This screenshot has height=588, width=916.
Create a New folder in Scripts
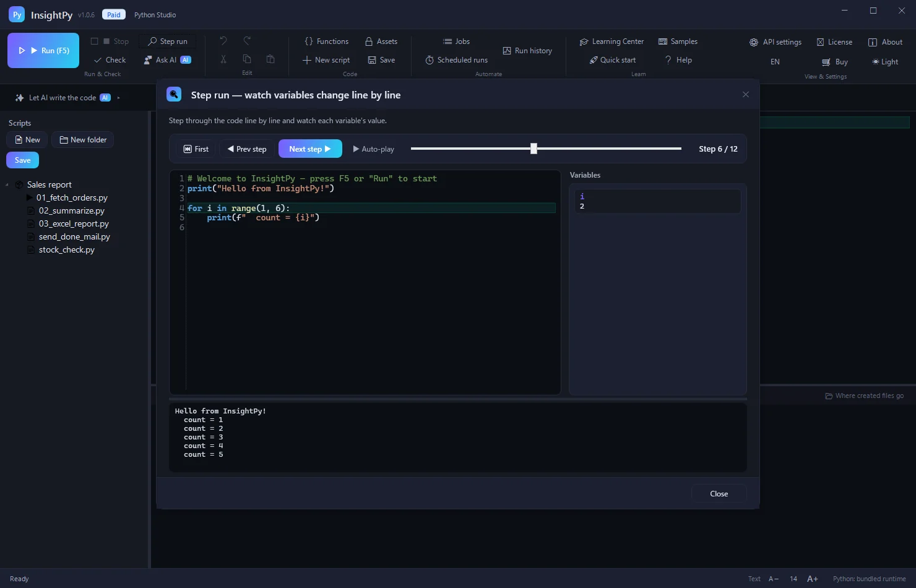tap(82, 140)
